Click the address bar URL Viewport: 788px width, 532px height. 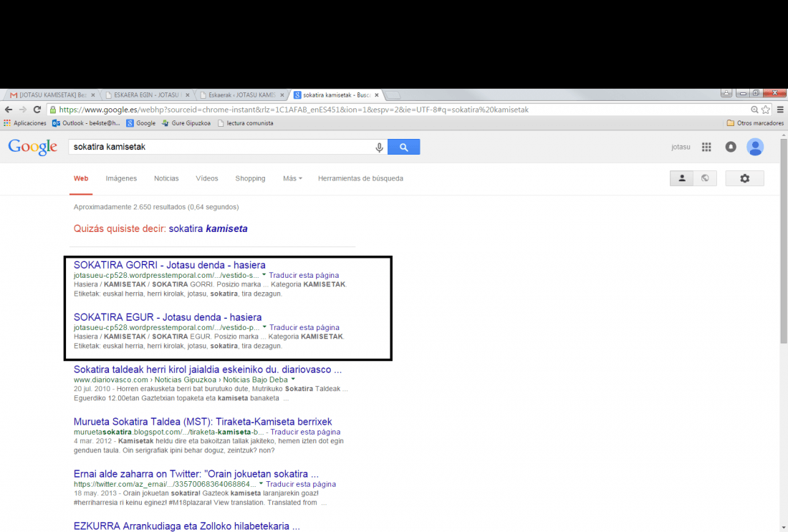point(294,110)
